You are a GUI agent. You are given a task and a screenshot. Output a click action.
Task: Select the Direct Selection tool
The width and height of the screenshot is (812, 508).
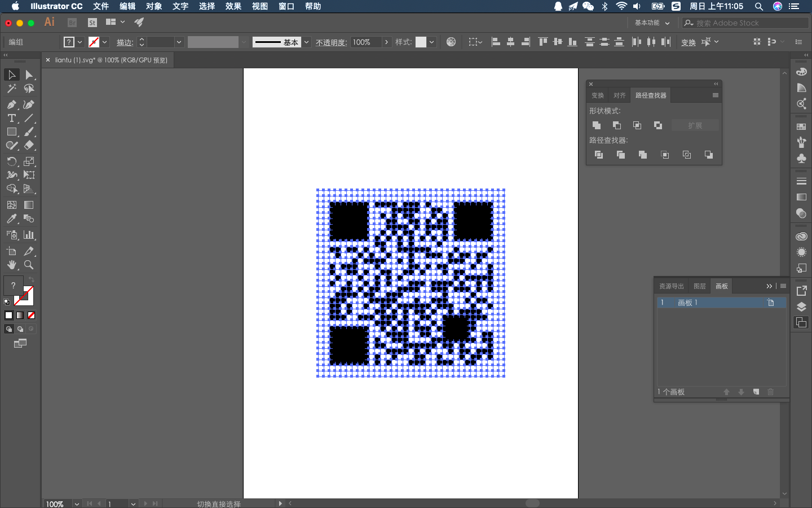tap(29, 75)
